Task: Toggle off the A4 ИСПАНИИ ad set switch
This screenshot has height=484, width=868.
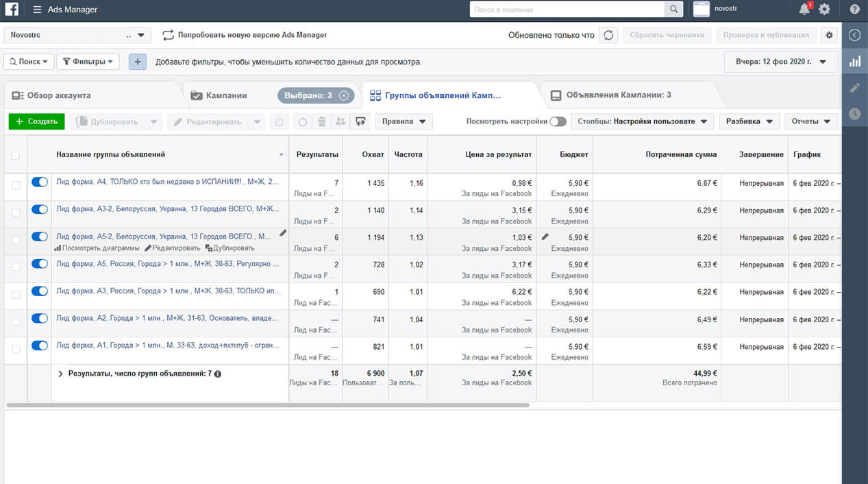Action: tap(40, 182)
